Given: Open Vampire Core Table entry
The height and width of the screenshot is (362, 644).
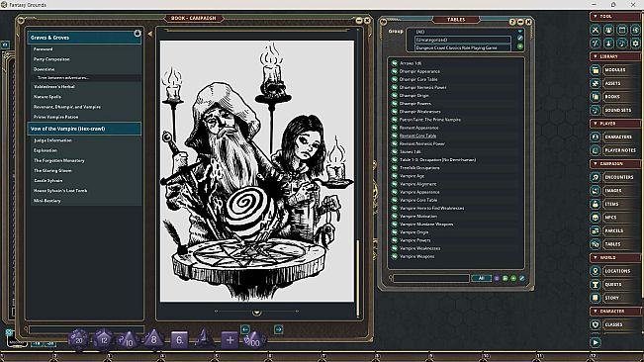Looking at the screenshot, I should click(418, 200).
